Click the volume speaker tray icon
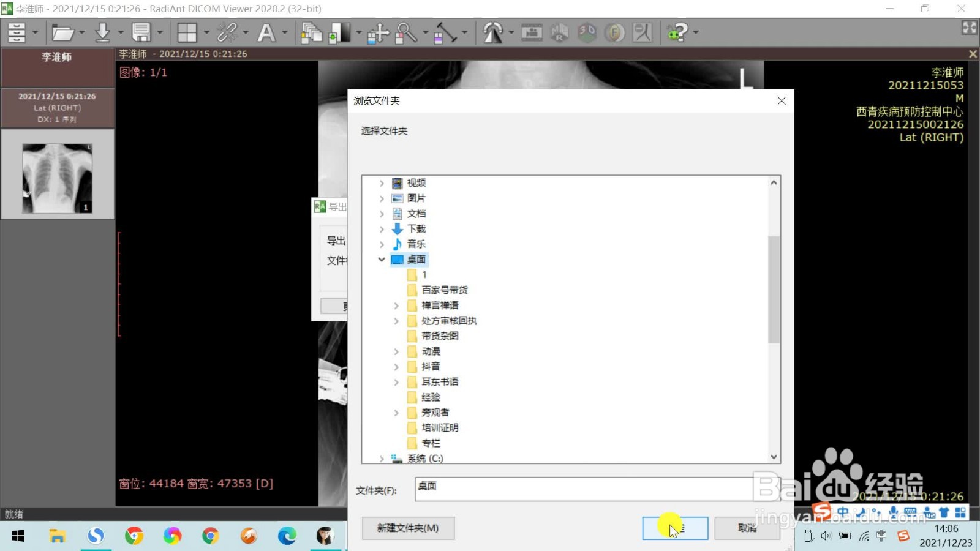Image resolution: width=980 pixels, height=551 pixels. click(826, 536)
